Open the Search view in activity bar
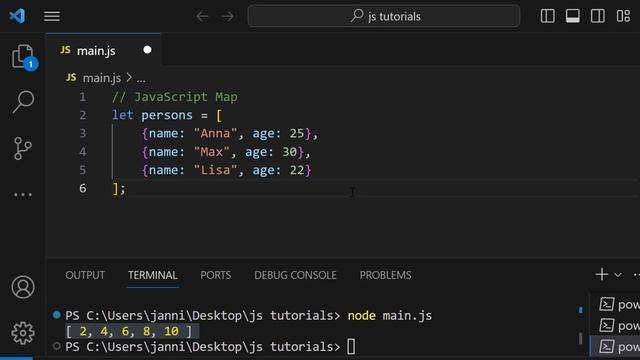This screenshot has height=360, width=640. [23, 101]
